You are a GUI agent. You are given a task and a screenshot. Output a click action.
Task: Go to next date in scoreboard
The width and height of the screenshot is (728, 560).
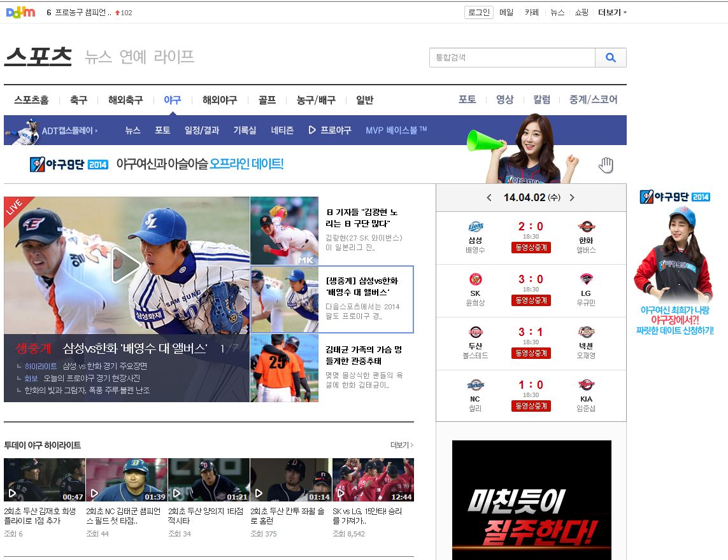[572, 198]
